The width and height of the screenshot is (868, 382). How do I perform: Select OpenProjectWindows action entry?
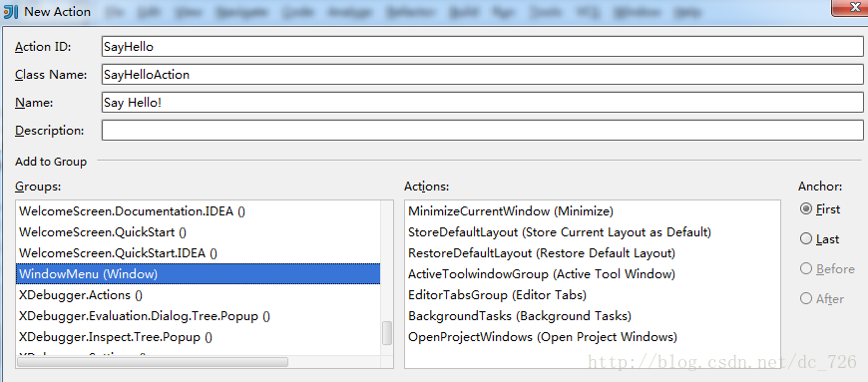(x=593, y=337)
